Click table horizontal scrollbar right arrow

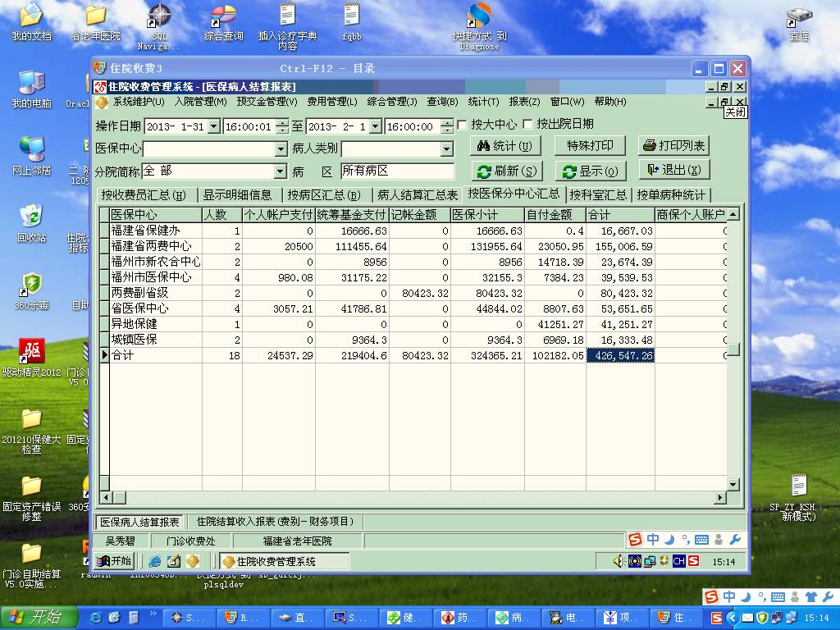720,498
